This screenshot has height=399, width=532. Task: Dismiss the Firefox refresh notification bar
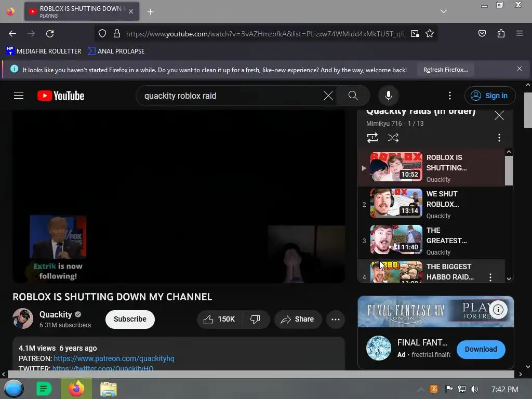point(519,69)
